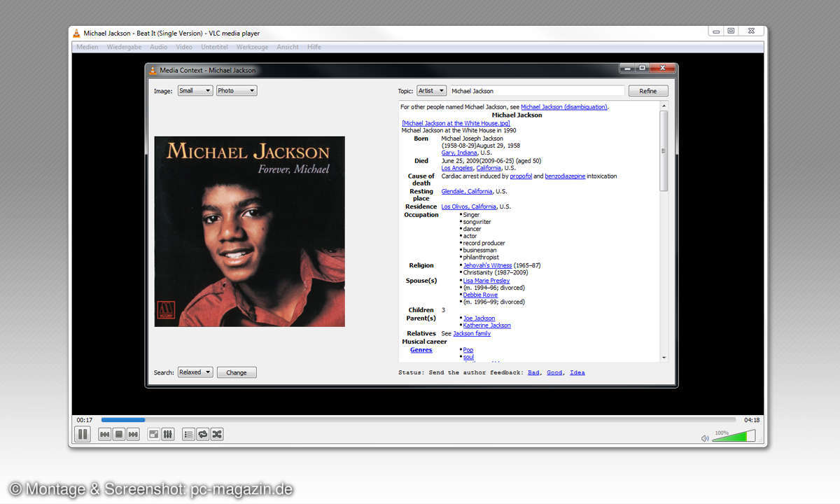This screenshot has width=840, height=504.
Task: Follow the Glendale, California link
Action: (x=467, y=192)
